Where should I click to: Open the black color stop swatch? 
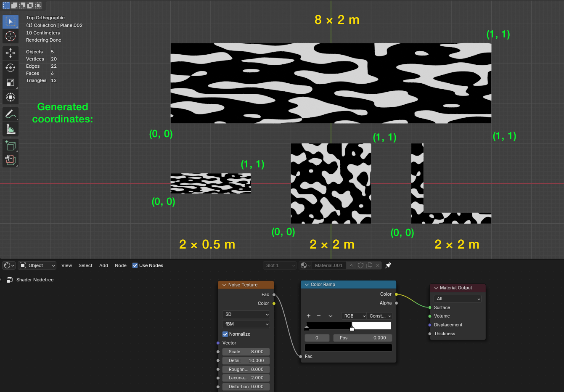[348, 347]
